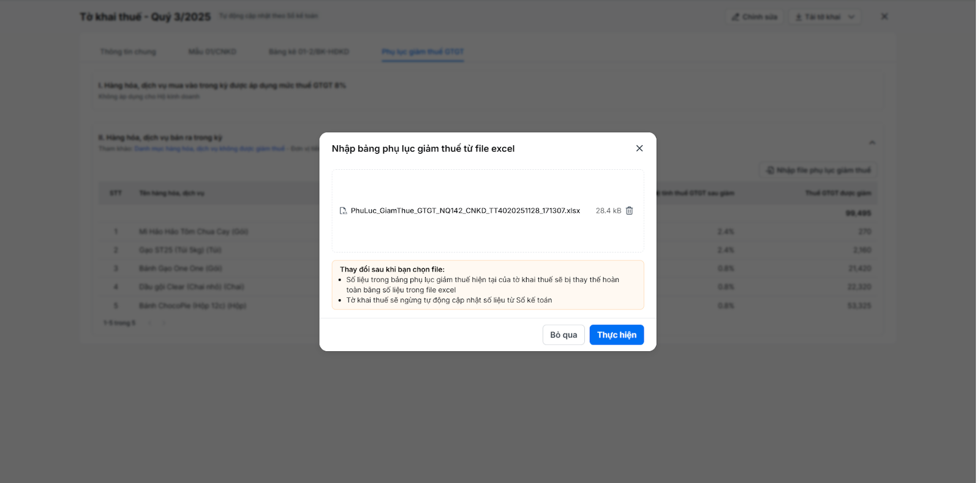The width and height of the screenshot is (980, 483).
Task: Click Nhập file phụ lục giảm thuế button
Action: pyautogui.click(x=818, y=170)
